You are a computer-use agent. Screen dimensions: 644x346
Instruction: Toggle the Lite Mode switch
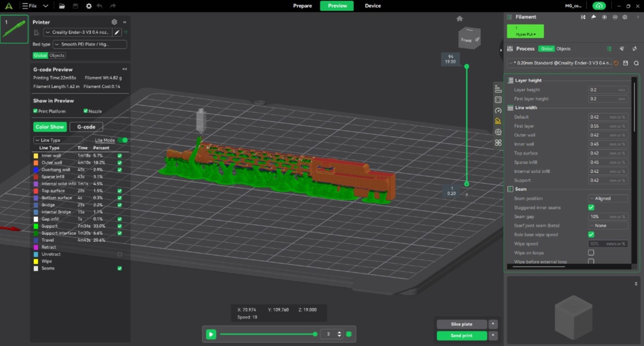click(123, 140)
